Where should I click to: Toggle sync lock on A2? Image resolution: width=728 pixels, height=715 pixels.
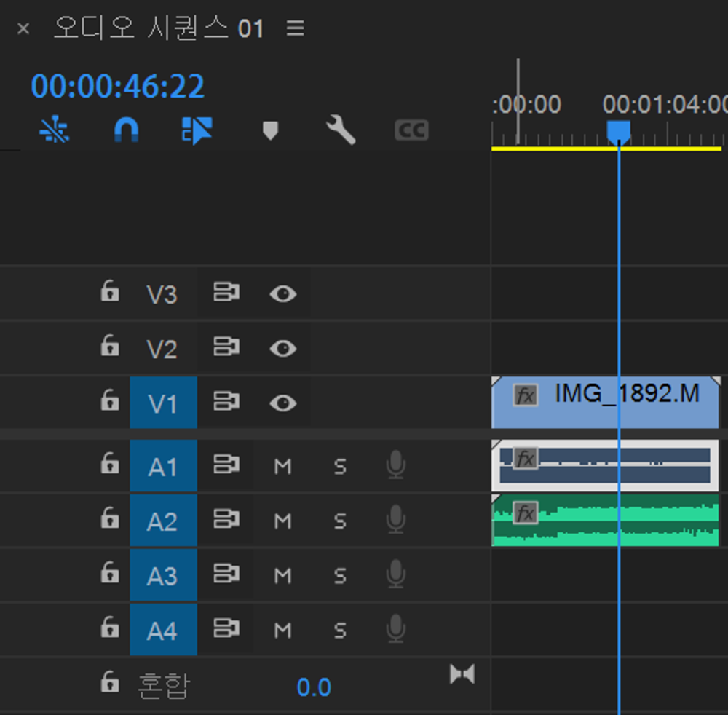pos(226,519)
